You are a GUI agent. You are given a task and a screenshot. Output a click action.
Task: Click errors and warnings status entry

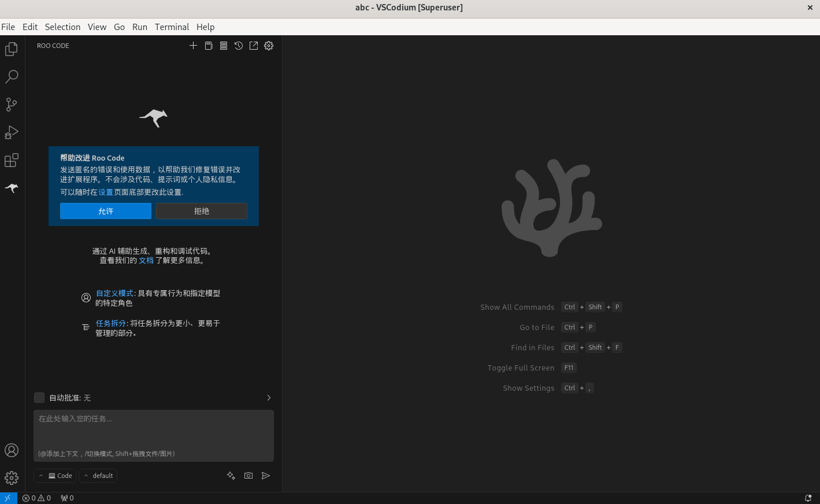[x=36, y=498]
